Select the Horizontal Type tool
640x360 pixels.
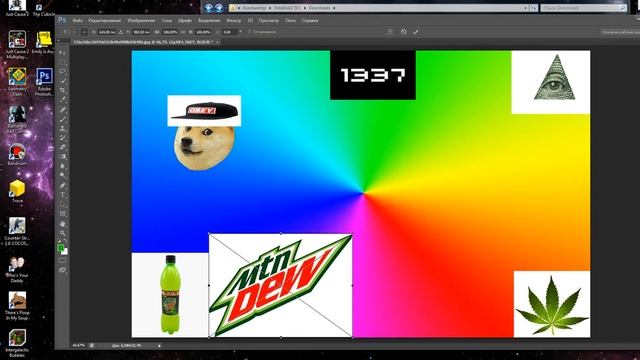(x=62, y=195)
